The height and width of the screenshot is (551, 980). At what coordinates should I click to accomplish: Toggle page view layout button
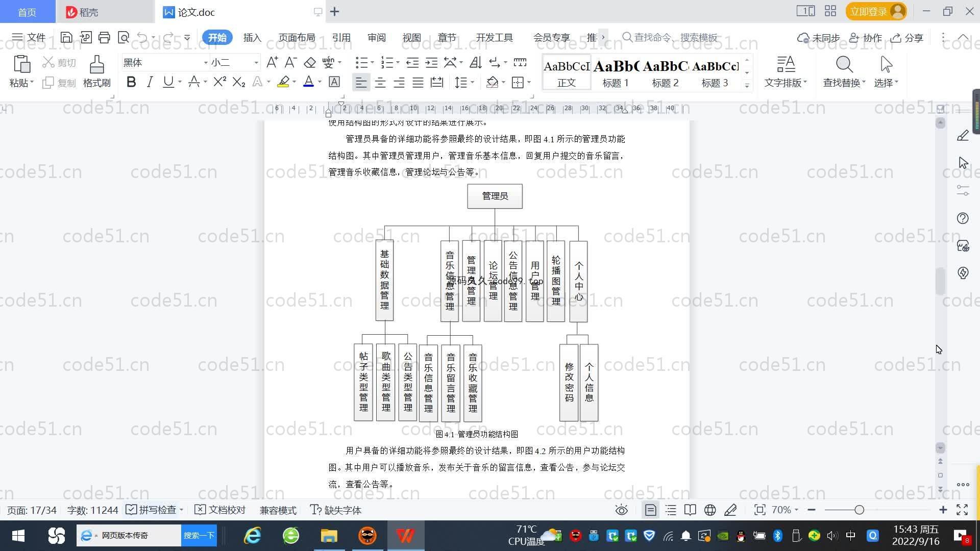coord(651,510)
